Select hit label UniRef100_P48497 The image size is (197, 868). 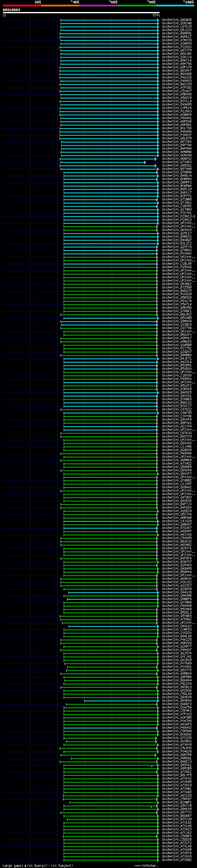177,650
